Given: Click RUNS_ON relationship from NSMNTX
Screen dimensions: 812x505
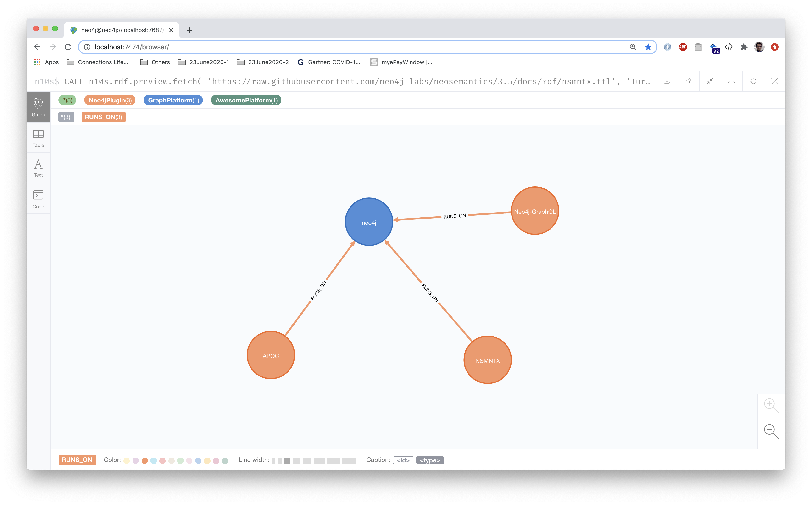Looking at the screenshot, I should (430, 292).
